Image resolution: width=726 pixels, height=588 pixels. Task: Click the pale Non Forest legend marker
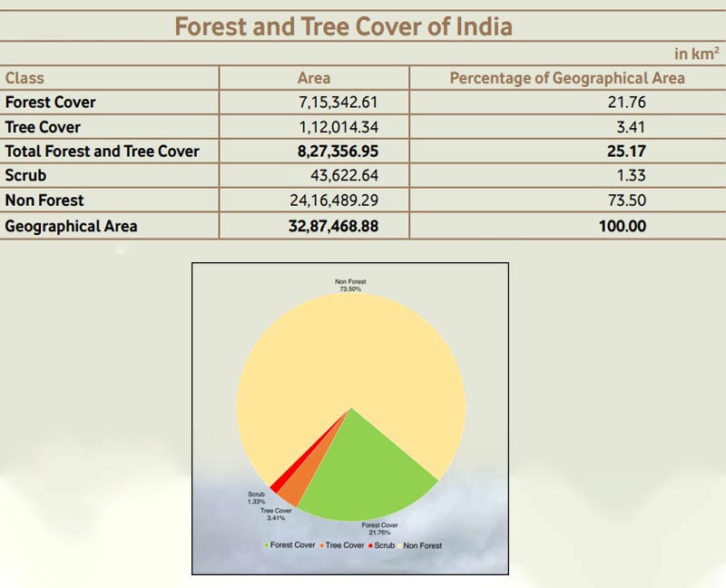tap(399, 545)
